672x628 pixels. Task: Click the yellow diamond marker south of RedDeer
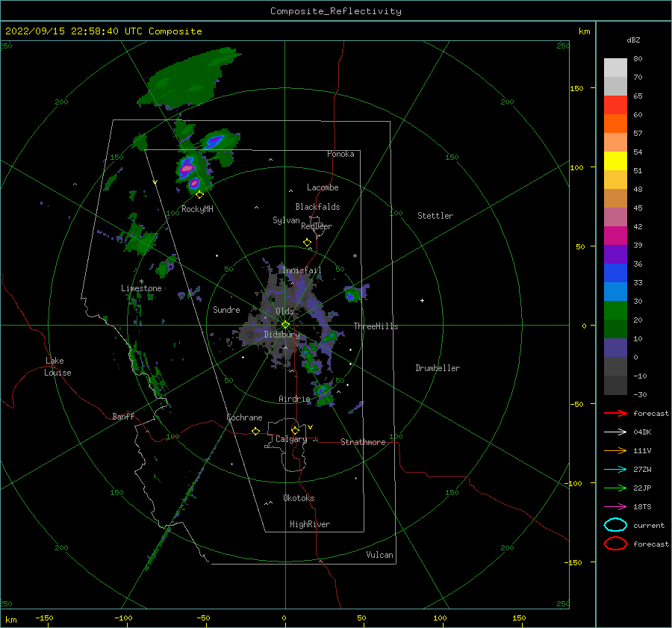[x=307, y=242]
